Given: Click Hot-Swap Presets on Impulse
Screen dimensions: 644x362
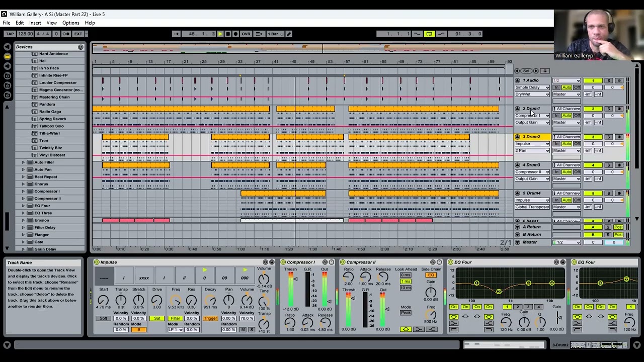Looking at the screenshot, I should [x=265, y=262].
